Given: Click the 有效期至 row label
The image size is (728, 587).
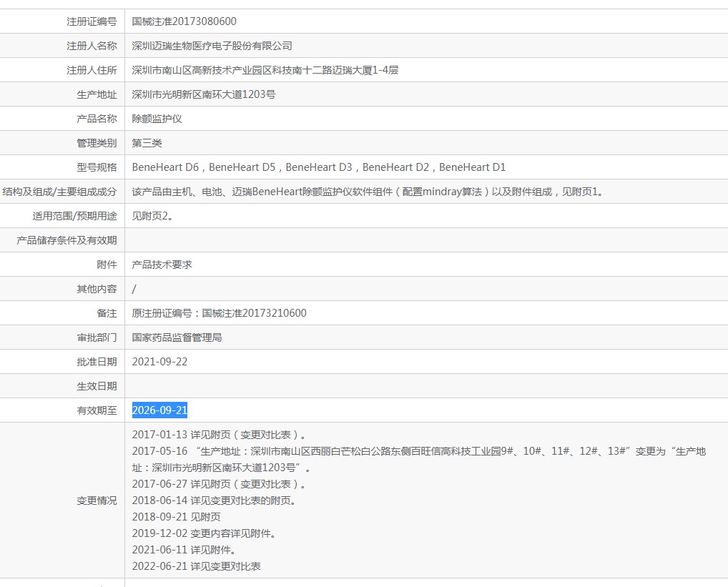Looking at the screenshot, I should point(97,410).
